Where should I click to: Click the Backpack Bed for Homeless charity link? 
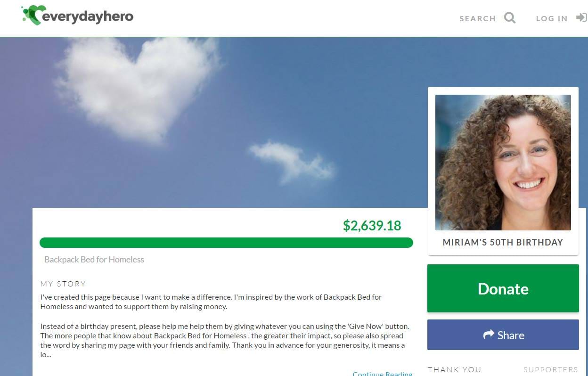pyautogui.click(x=94, y=260)
